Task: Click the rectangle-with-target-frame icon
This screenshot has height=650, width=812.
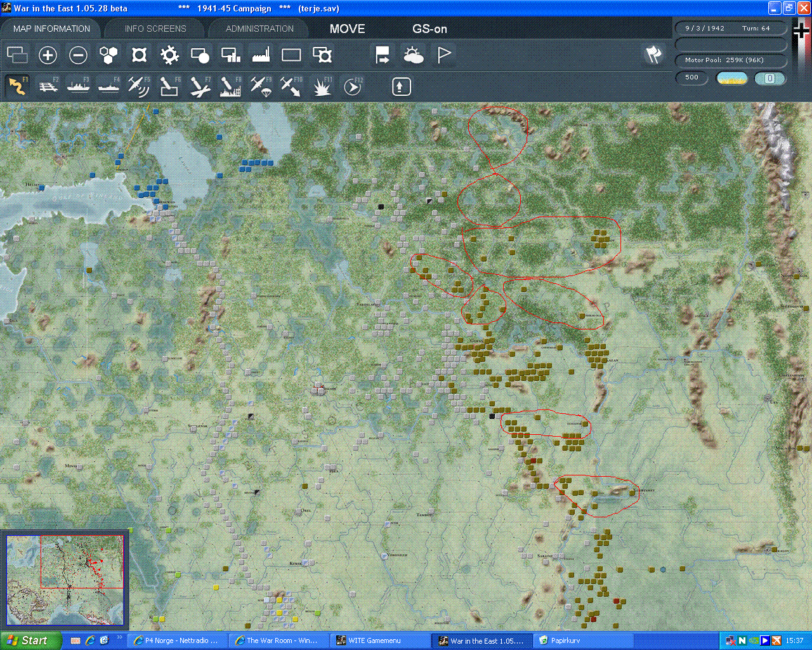Action: pyautogui.click(x=322, y=55)
